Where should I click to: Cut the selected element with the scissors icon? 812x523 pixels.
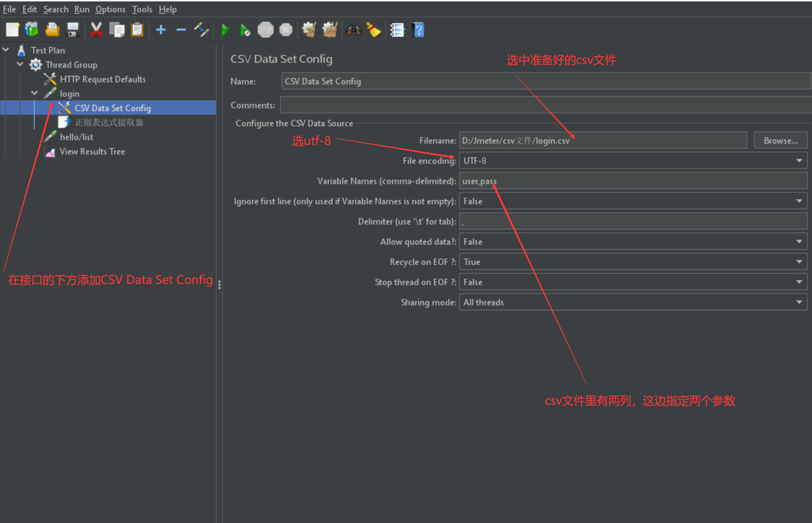pos(96,30)
